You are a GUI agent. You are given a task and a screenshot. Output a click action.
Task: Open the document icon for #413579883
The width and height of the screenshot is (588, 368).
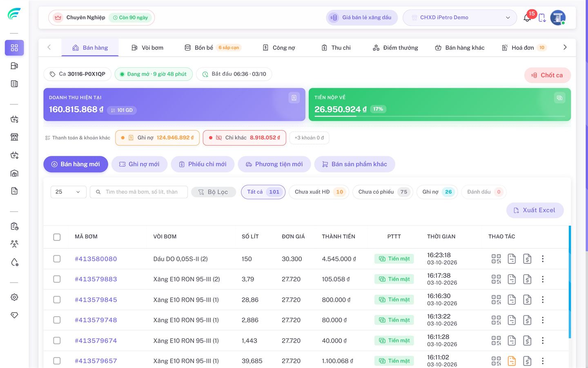point(512,279)
